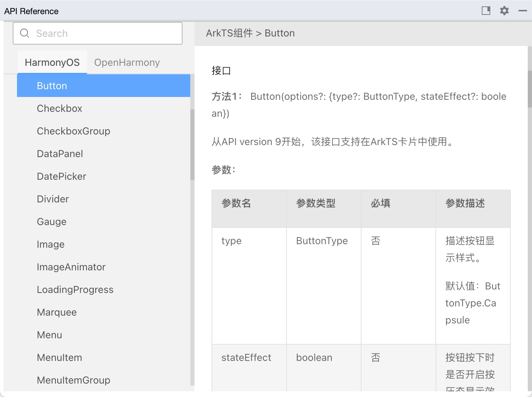
Task: Open the DatePicker documentation
Action: [x=62, y=177]
